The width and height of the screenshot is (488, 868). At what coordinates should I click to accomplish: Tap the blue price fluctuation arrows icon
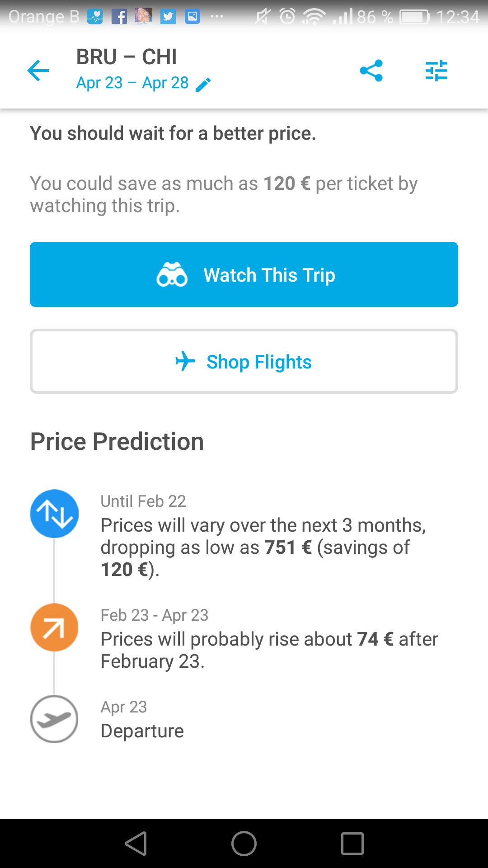click(54, 514)
